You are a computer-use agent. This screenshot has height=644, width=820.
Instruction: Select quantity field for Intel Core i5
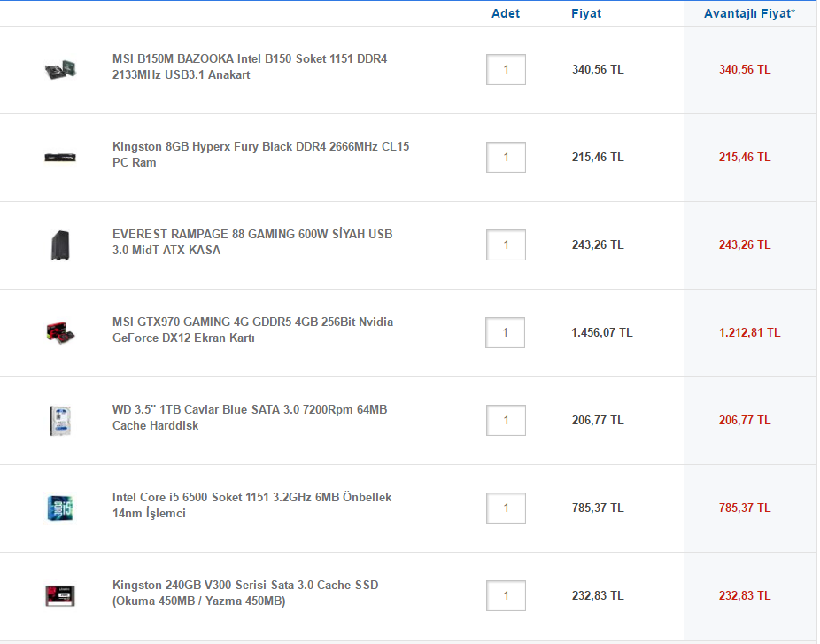(506, 508)
